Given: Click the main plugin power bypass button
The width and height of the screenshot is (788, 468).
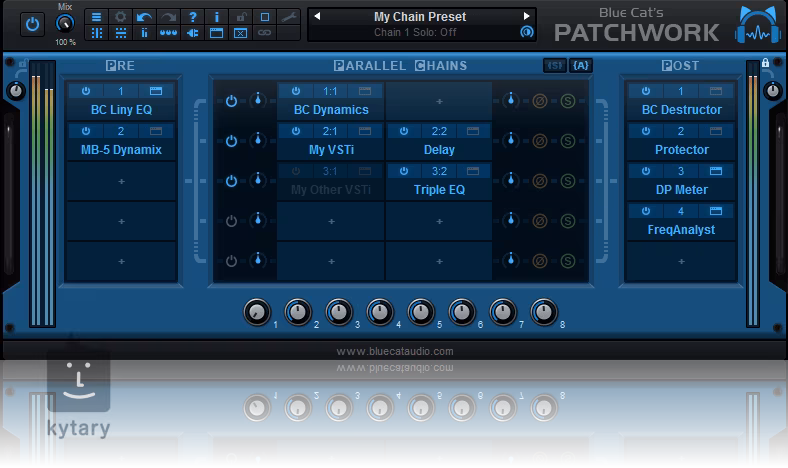Looking at the screenshot, I should [32, 24].
